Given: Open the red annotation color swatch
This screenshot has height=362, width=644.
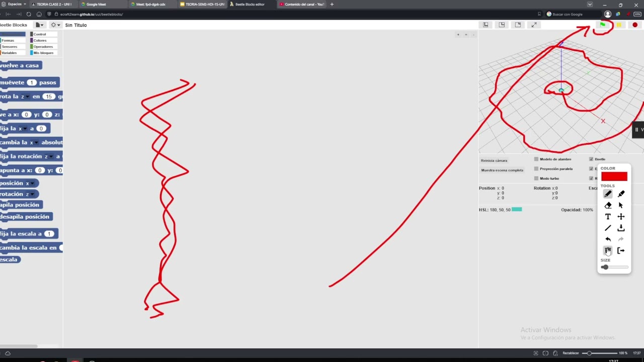Looking at the screenshot, I should coord(614,176).
